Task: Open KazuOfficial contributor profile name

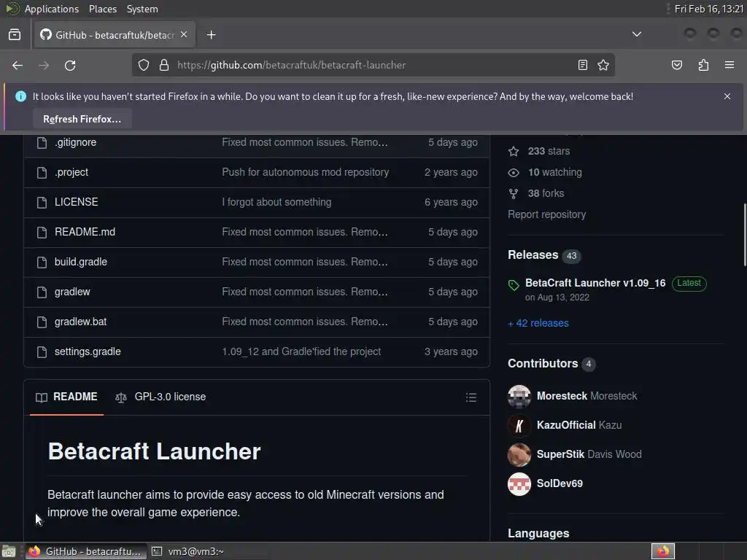Action: click(x=566, y=425)
